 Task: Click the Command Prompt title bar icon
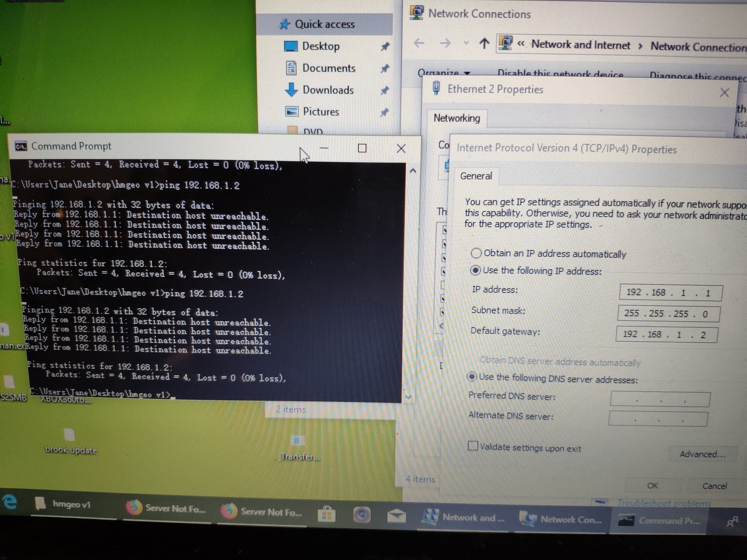[21, 146]
